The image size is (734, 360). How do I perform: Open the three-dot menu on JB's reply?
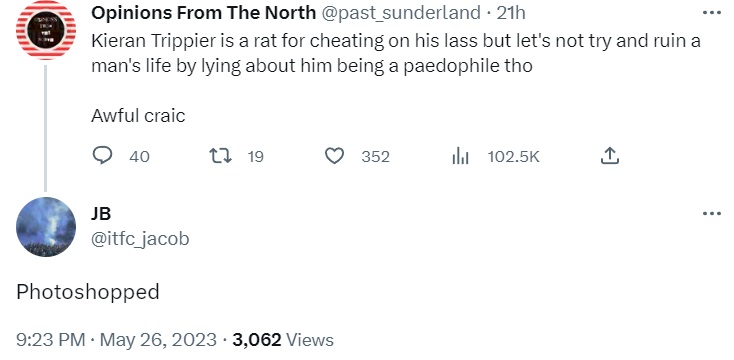(712, 213)
